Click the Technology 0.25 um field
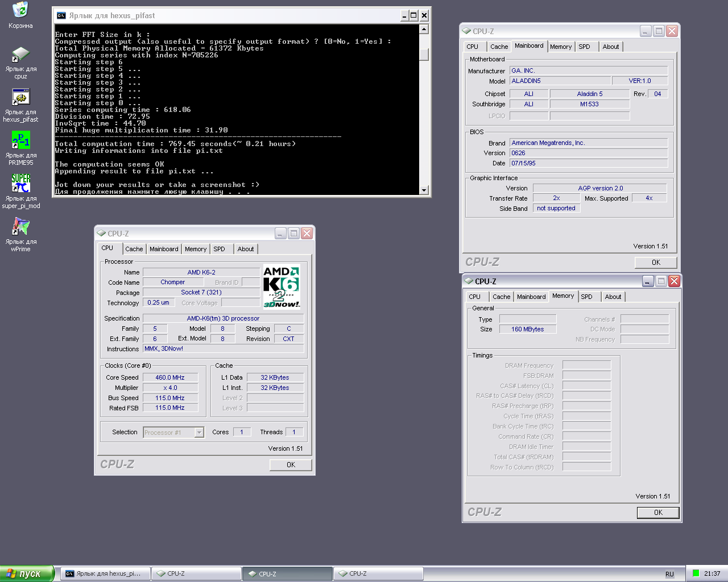The height and width of the screenshot is (582, 728). click(158, 302)
